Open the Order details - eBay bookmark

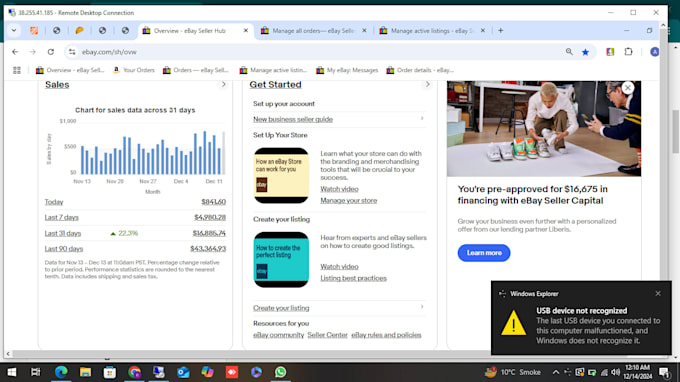[420, 70]
